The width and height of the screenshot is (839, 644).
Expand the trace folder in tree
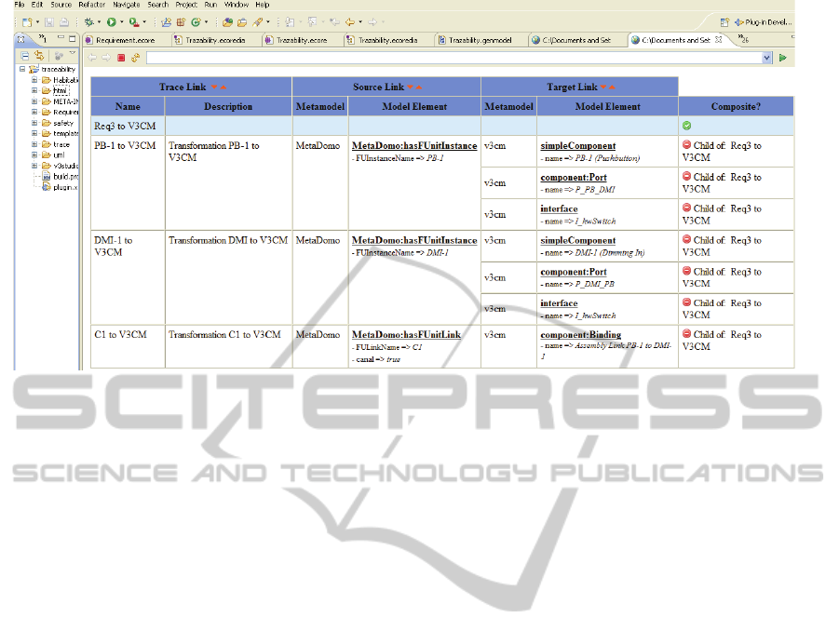click(x=34, y=144)
